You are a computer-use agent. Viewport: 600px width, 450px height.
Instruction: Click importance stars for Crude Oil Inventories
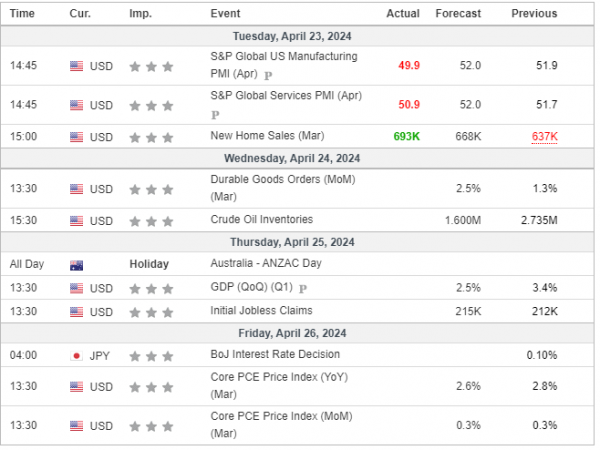(151, 221)
